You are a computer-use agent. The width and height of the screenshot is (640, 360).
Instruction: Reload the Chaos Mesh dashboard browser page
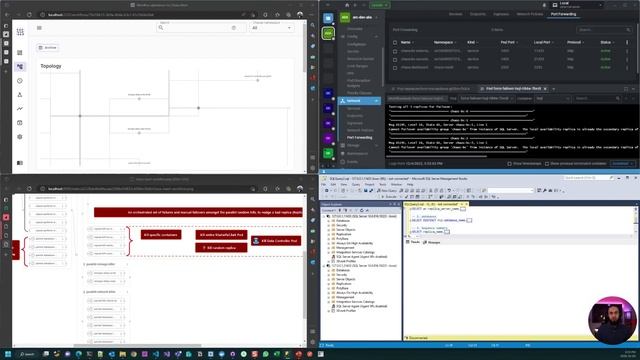tap(29, 15)
